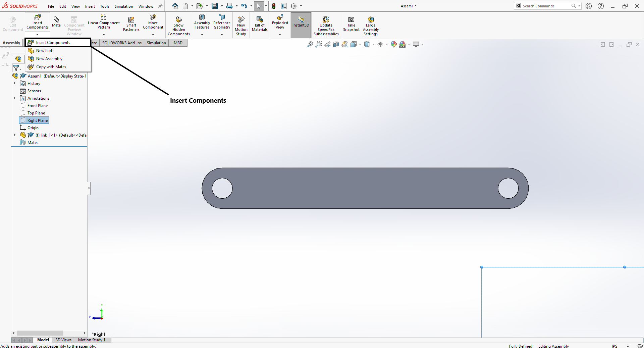Open the Smart Fasteners tool
Image resolution: width=644 pixels, height=348 pixels.
(131, 23)
